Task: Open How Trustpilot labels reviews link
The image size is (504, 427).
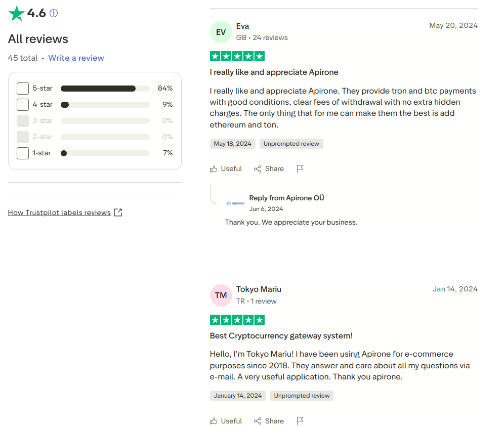Action: pos(59,212)
